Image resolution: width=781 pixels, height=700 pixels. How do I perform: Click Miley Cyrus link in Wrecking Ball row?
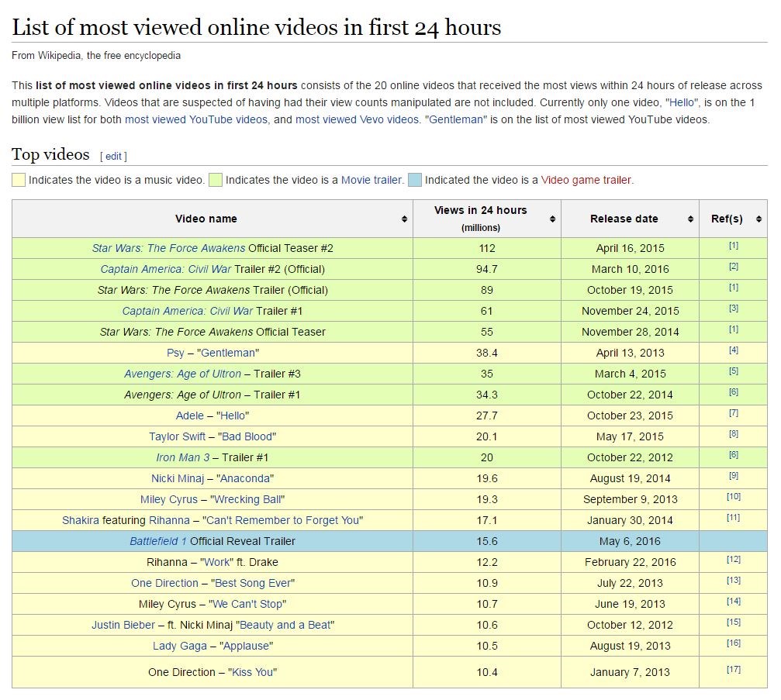tap(169, 499)
